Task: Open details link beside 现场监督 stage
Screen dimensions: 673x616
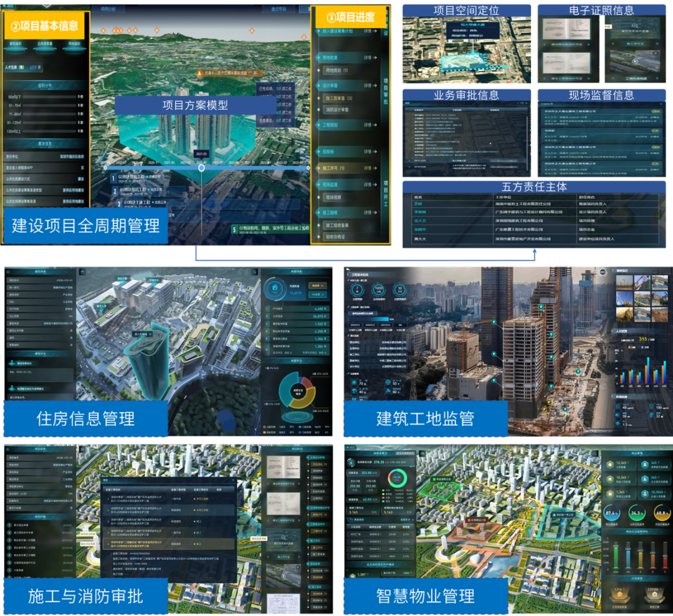Action: pyautogui.click(x=370, y=185)
